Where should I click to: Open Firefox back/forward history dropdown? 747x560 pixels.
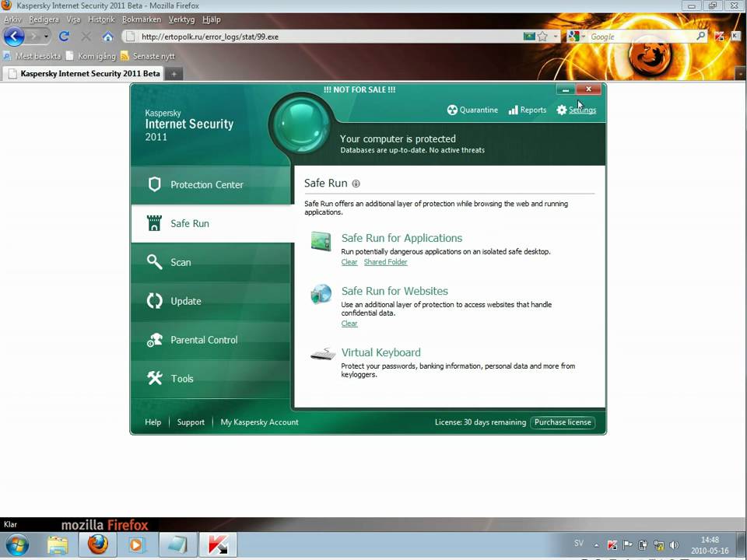coord(46,37)
